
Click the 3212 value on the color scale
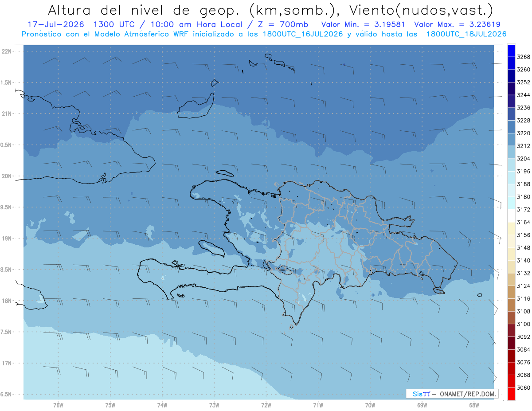pos(524,146)
